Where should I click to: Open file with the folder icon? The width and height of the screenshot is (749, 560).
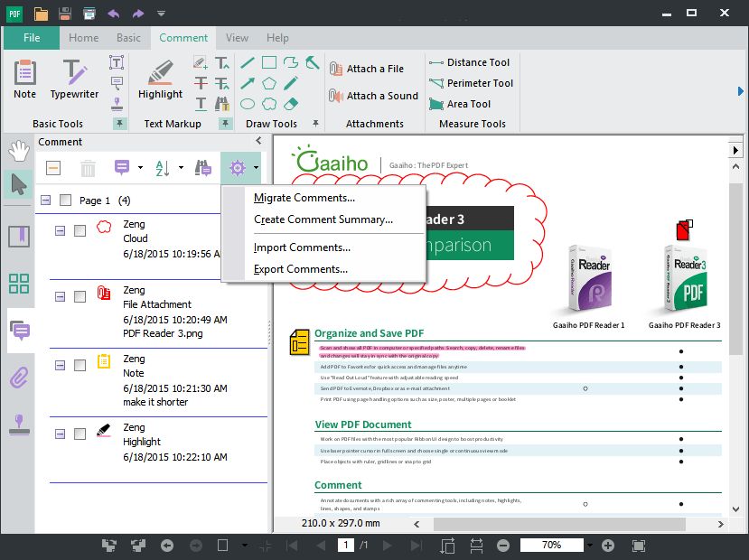point(41,14)
